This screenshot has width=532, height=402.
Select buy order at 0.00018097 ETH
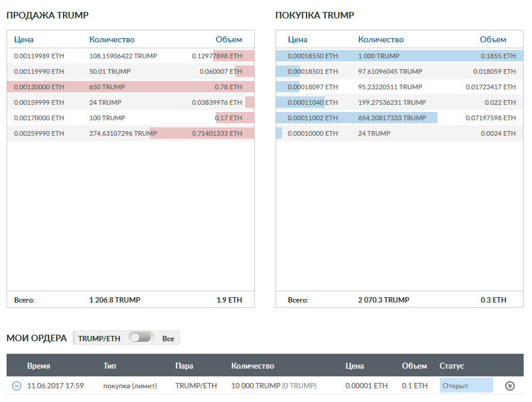pos(399,87)
